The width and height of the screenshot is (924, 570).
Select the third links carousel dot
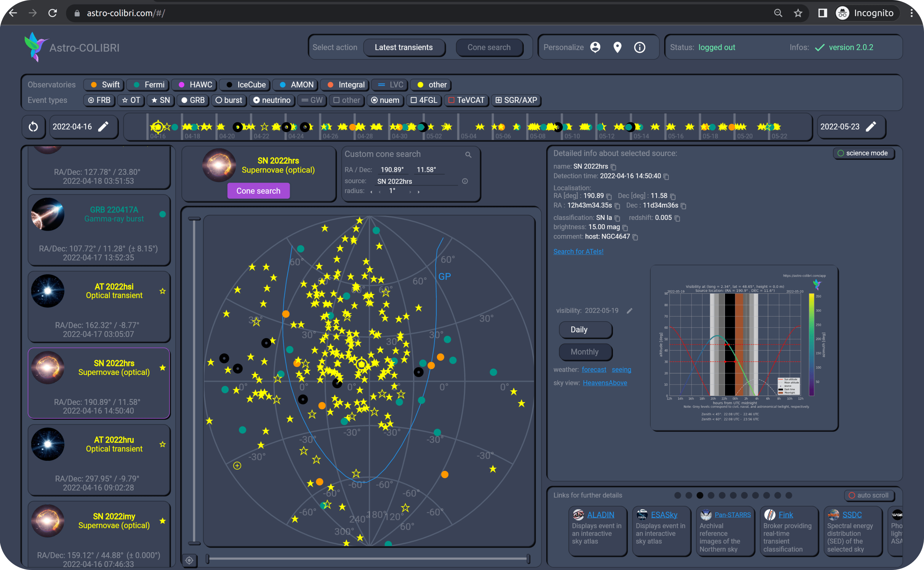pos(700,495)
